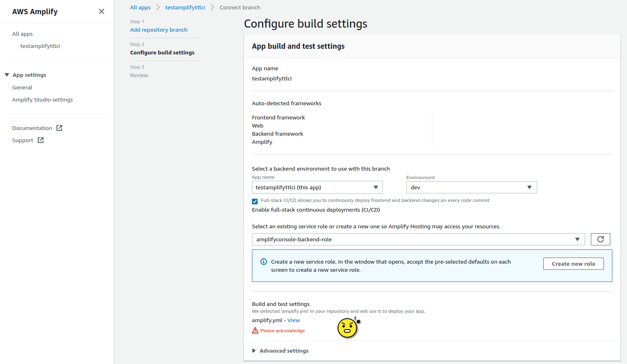Select Step 2 Configure build settings

pyautogui.click(x=162, y=52)
